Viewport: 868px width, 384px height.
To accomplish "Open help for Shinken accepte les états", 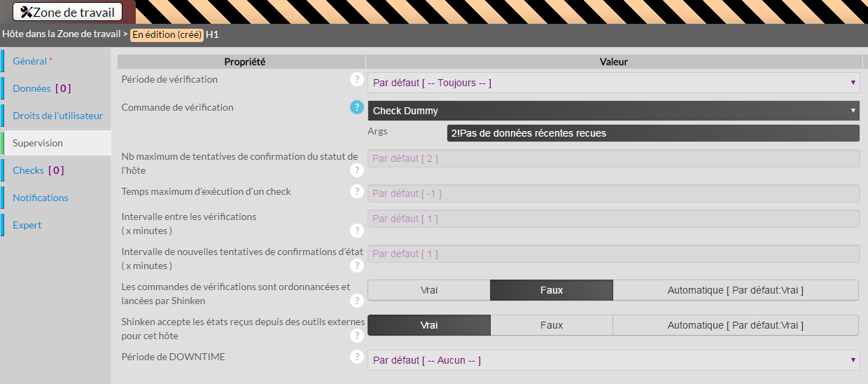I will pos(357,336).
